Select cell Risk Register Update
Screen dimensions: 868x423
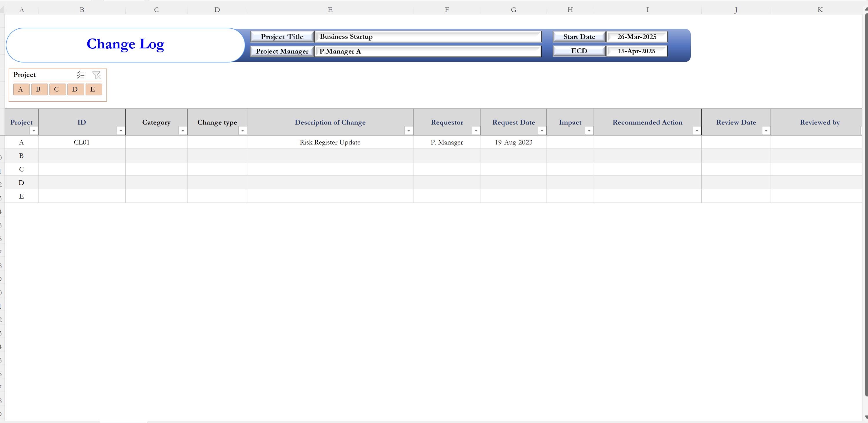pos(330,142)
